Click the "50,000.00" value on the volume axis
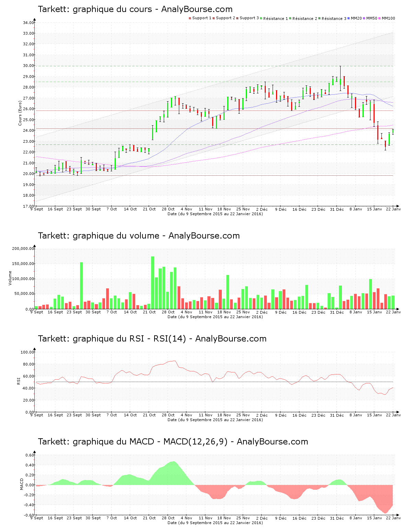412x532 pixels. 24,294
